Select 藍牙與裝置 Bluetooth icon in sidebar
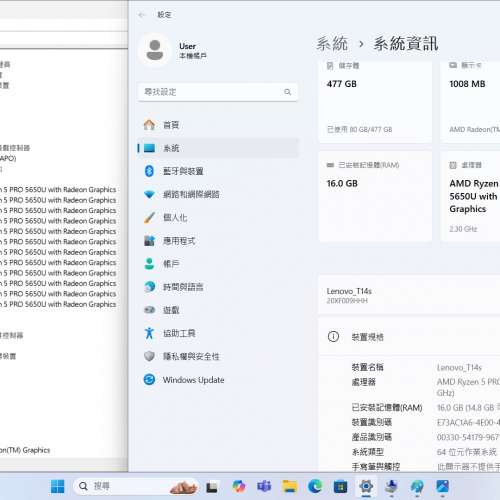Image resolution: width=500 pixels, height=500 pixels. [149, 171]
